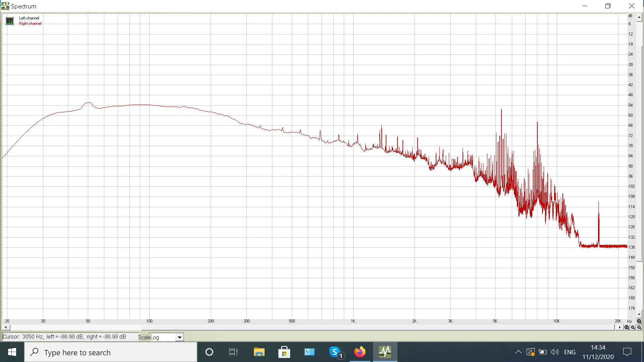Click the Spectrum app taskbar icon

(x=385, y=352)
